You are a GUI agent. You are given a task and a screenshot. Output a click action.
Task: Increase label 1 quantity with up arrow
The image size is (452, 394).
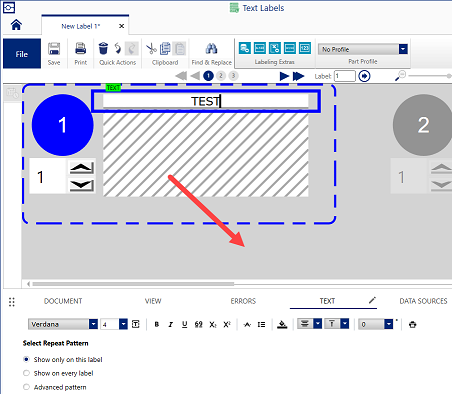click(x=82, y=168)
